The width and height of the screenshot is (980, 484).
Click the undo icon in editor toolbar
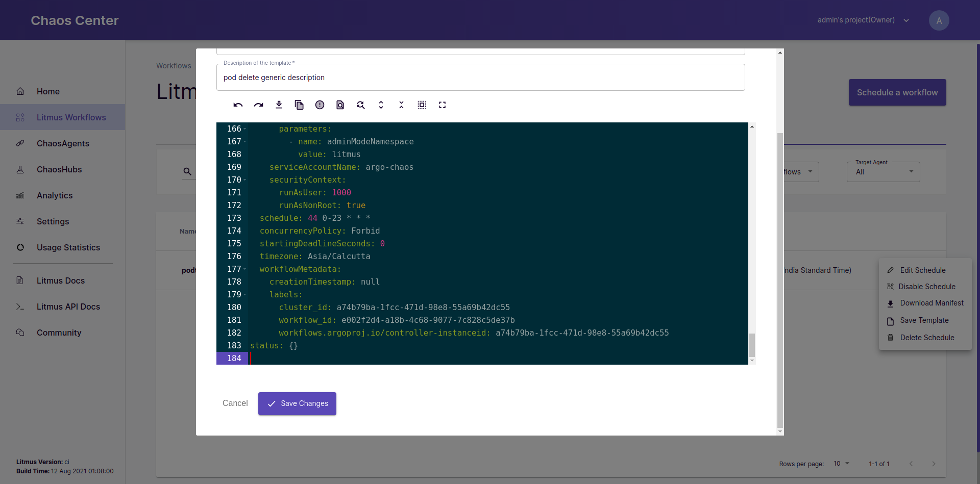(x=238, y=105)
